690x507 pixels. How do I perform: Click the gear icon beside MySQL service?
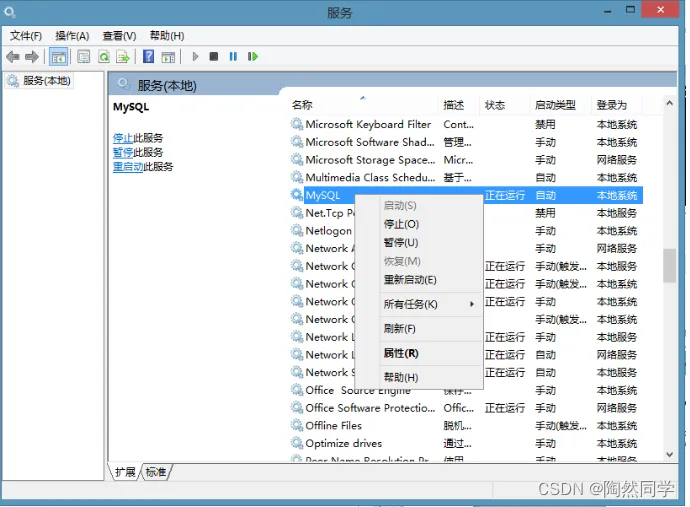point(297,195)
